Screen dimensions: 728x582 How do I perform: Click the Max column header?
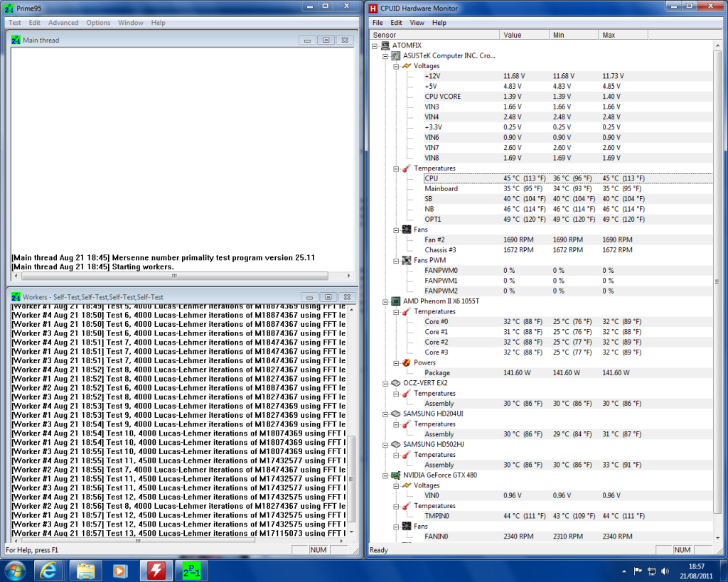623,35
